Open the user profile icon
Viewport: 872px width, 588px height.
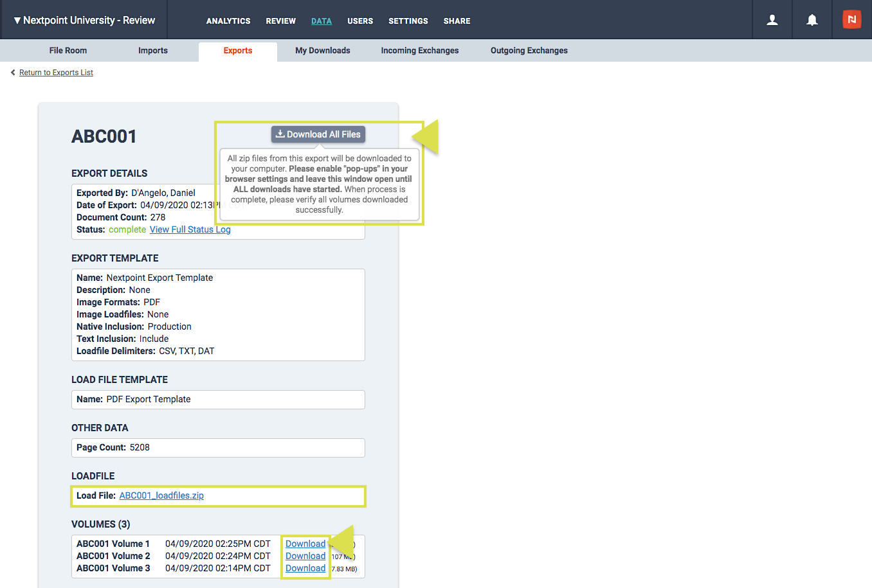(772, 20)
